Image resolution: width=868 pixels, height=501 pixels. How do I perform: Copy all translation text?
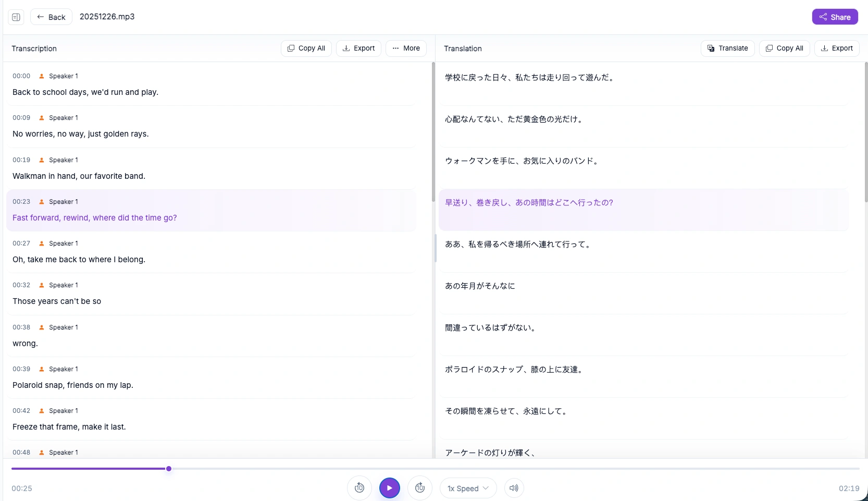tap(785, 48)
